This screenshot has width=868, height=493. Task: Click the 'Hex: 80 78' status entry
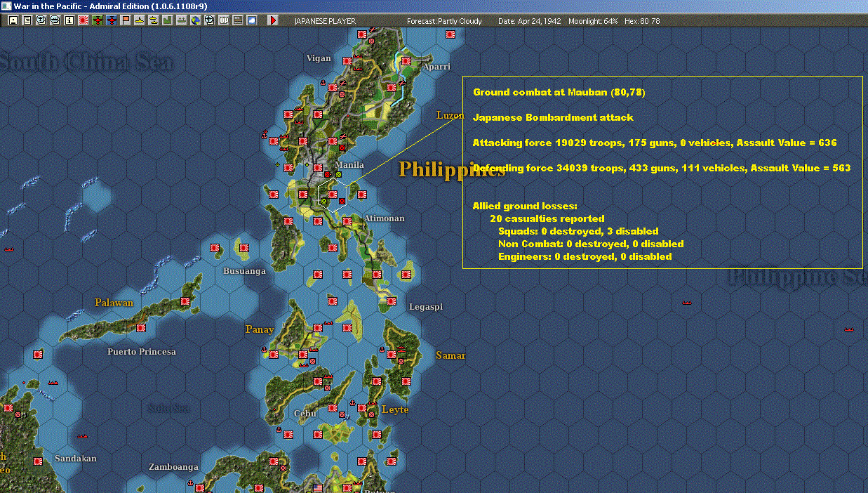point(642,21)
